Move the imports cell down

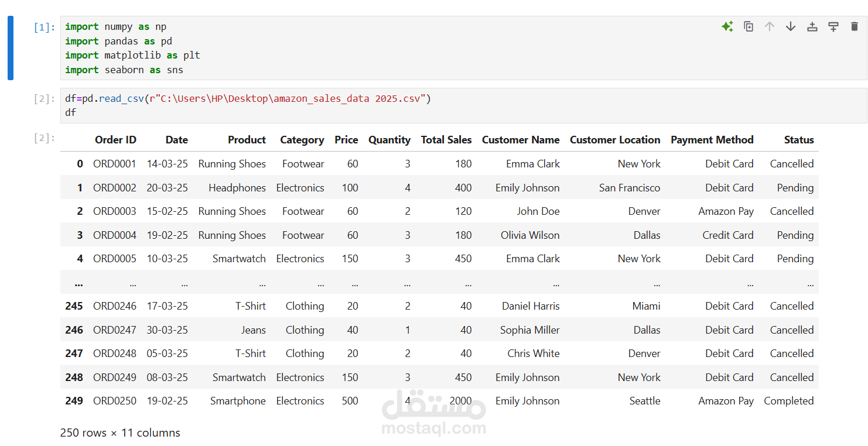click(x=791, y=26)
